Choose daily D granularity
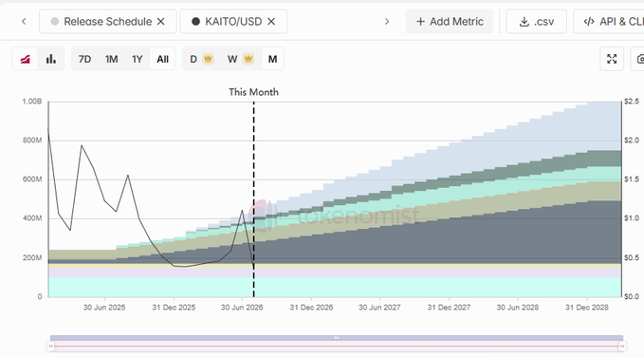The image size is (644, 358). (201, 59)
